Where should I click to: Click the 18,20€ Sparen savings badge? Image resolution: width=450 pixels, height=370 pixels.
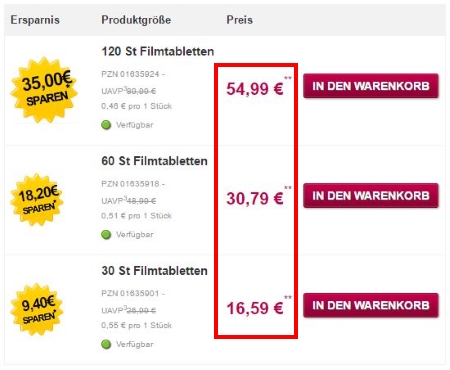[x=37, y=200]
